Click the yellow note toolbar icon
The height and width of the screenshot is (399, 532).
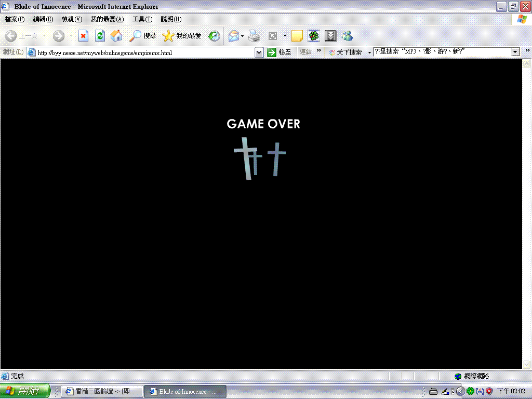[297, 36]
